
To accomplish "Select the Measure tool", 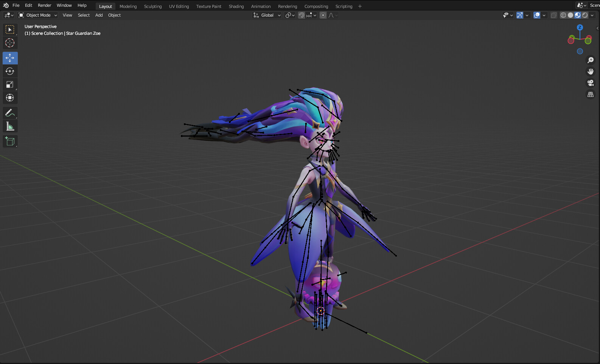I will [x=10, y=126].
